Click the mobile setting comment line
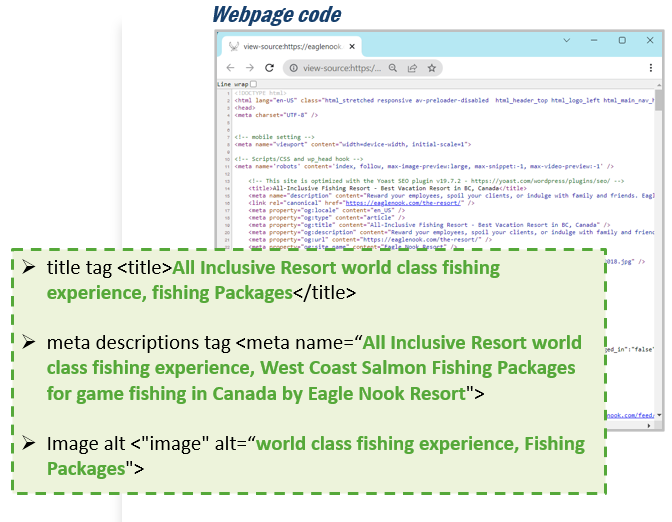This screenshot has width=672, height=522. [275, 137]
